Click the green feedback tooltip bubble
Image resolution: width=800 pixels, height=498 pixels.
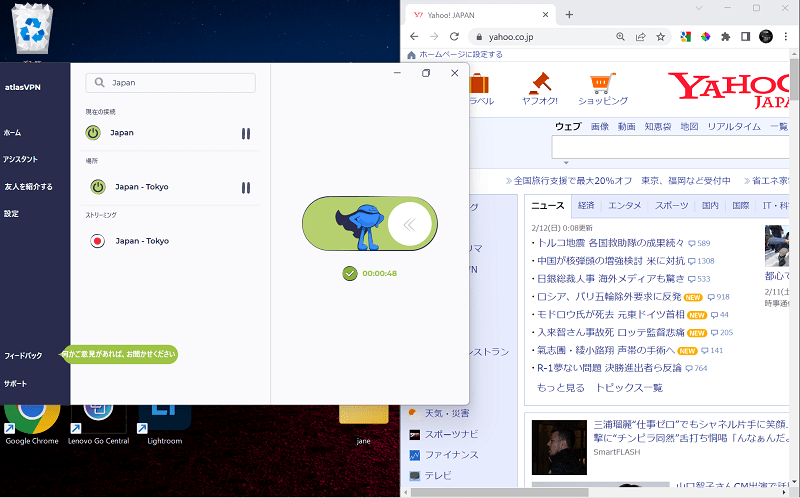tap(119, 354)
